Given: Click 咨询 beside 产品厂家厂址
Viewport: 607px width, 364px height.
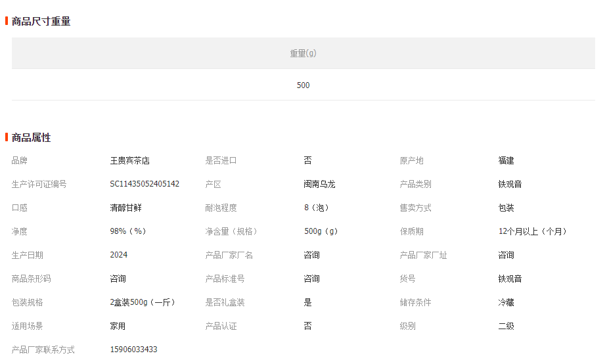Looking at the screenshot, I should tap(506, 255).
